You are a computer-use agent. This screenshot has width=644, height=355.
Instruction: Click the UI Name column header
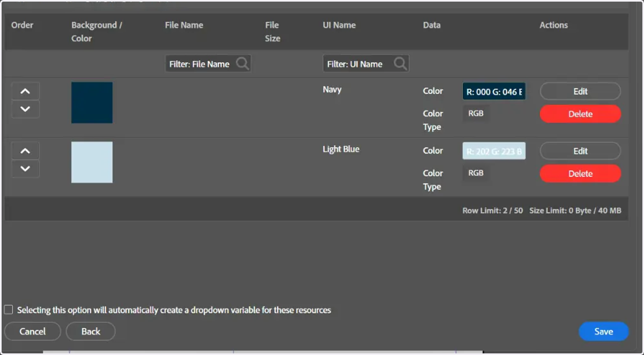click(x=339, y=25)
